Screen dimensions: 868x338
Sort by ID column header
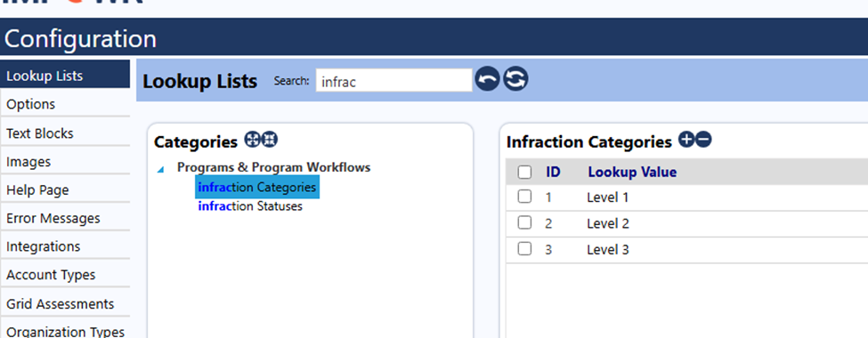click(x=553, y=172)
